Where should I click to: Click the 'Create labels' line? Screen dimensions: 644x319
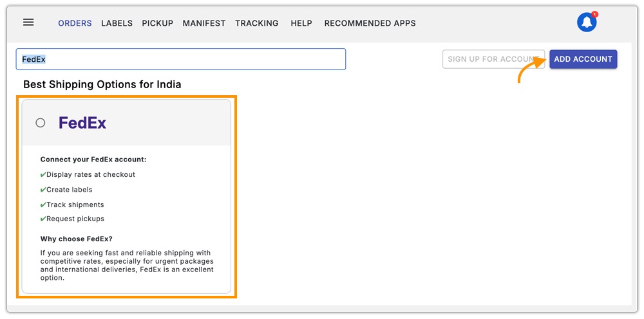(x=66, y=190)
